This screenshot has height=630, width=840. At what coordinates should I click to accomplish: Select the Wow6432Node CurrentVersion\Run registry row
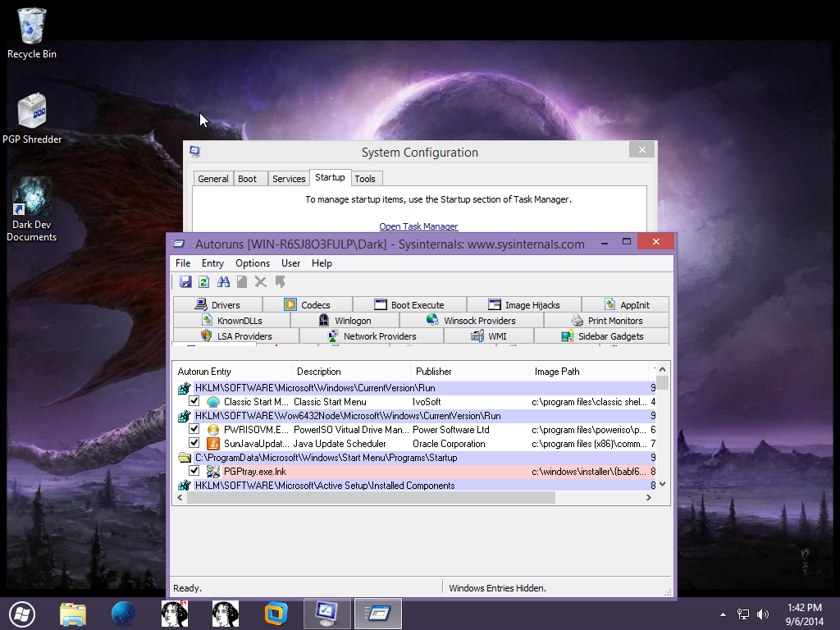pyautogui.click(x=415, y=416)
